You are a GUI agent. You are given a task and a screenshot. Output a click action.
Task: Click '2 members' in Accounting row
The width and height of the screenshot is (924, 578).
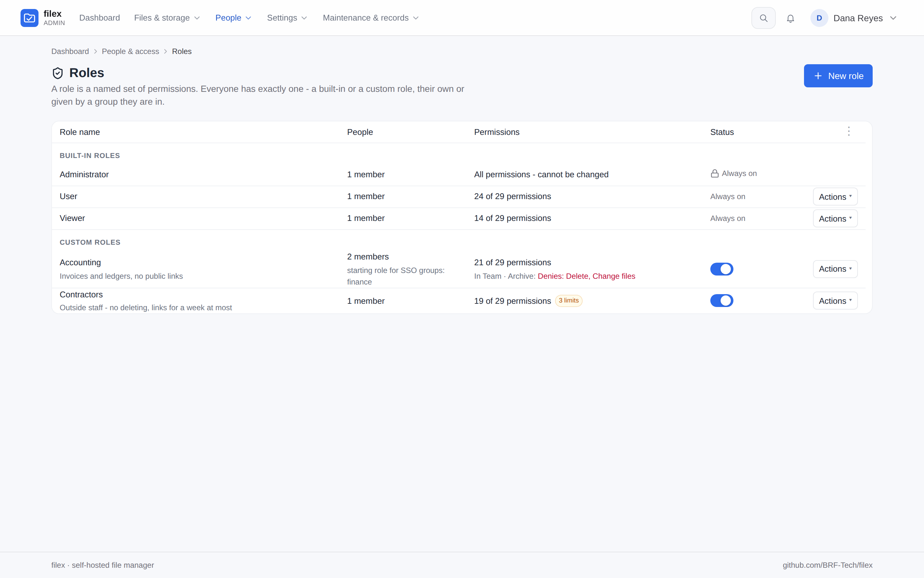pos(368,257)
